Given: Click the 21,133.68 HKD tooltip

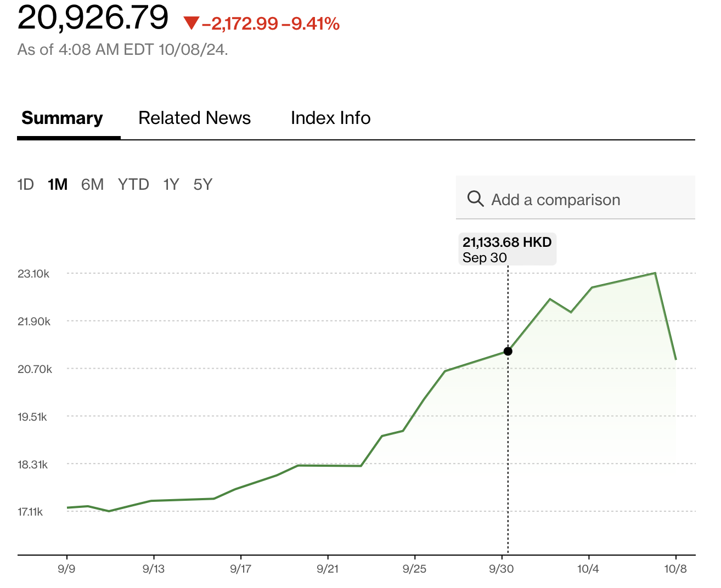Looking at the screenshot, I should click(507, 250).
